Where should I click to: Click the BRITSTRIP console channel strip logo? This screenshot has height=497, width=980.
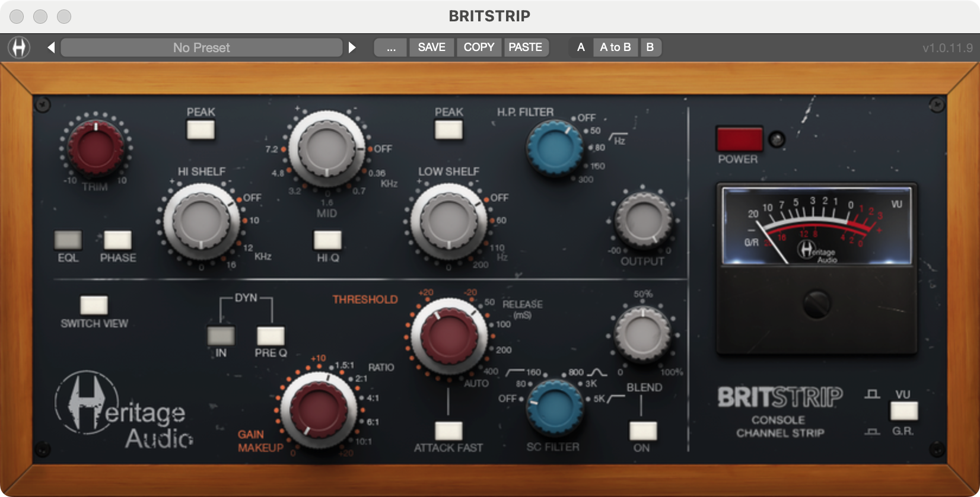[x=780, y=412]
